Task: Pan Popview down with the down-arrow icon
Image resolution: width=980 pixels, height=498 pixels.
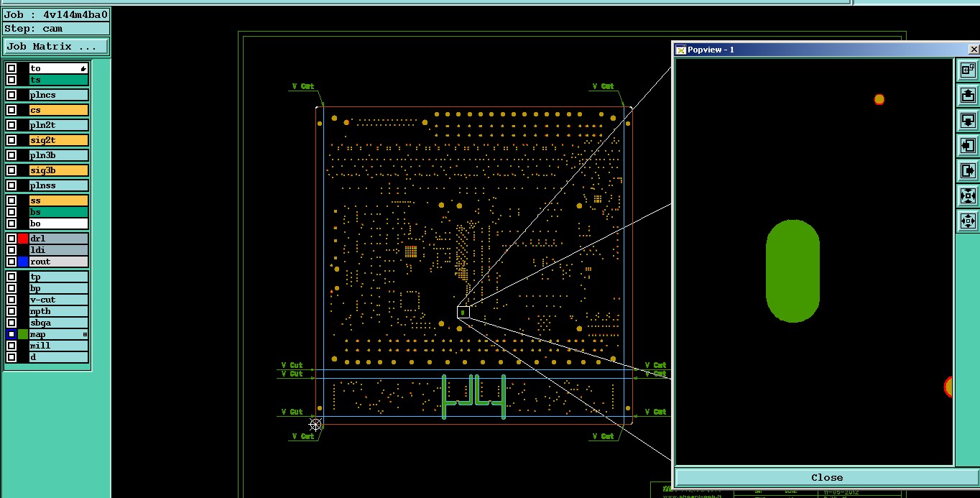Action: tap(968, 120)
